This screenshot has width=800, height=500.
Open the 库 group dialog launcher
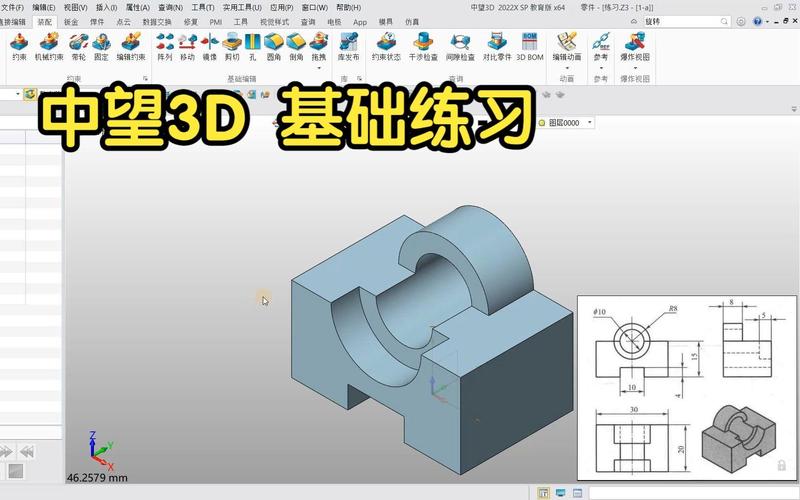coord(359,79)
